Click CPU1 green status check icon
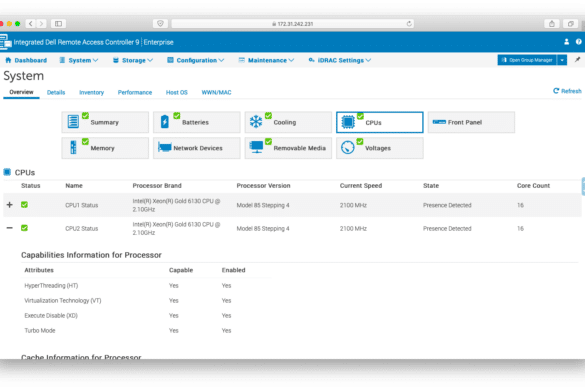The image size is (585, 390). coord(24,205)
